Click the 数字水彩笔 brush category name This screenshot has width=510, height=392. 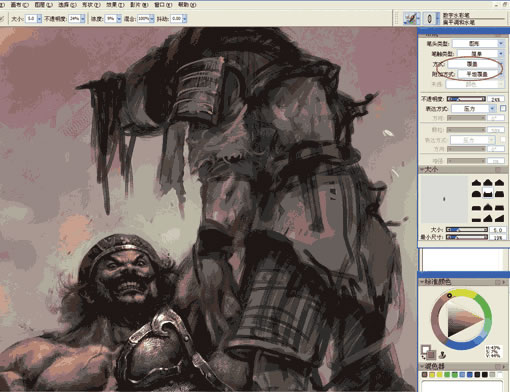click(456, 15)
